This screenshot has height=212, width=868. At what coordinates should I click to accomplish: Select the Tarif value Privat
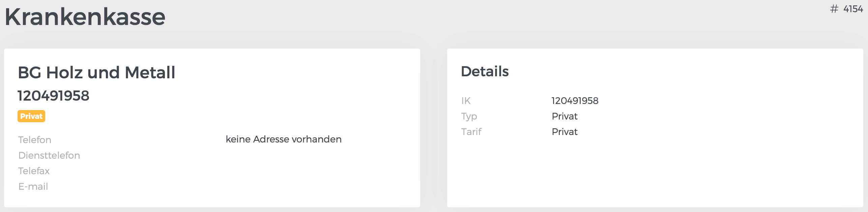point(565,132)
